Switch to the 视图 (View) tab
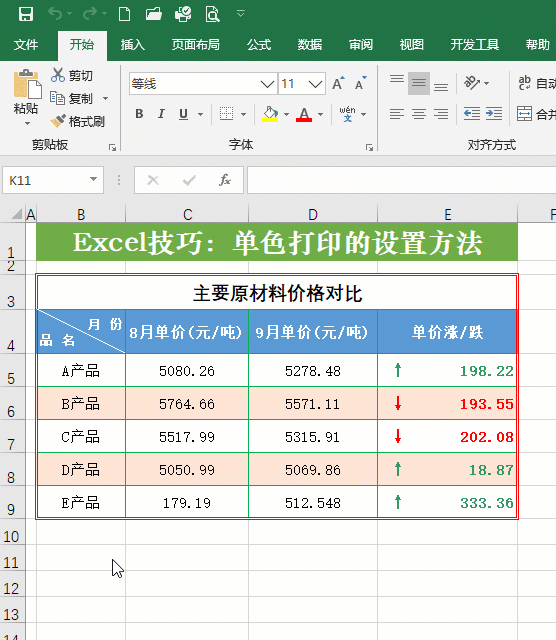 pyautogui.click(x=411, y=44)
